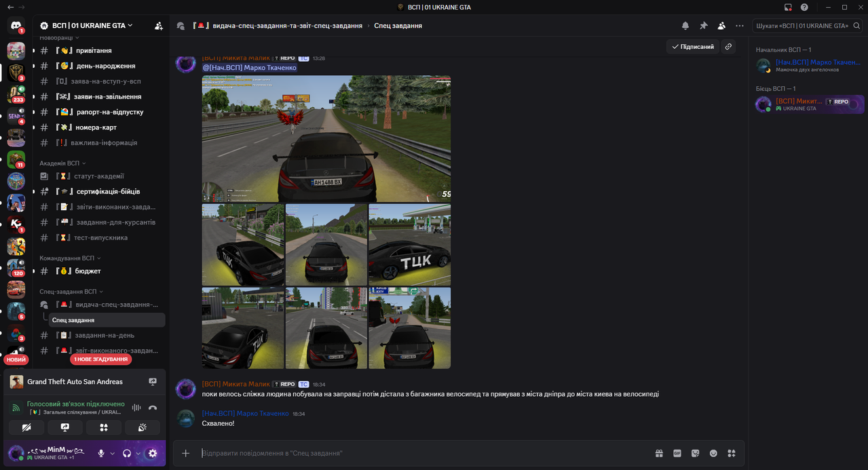Open thread more options ellipsis
Viewport: 868px width, 470px height.
740,26
